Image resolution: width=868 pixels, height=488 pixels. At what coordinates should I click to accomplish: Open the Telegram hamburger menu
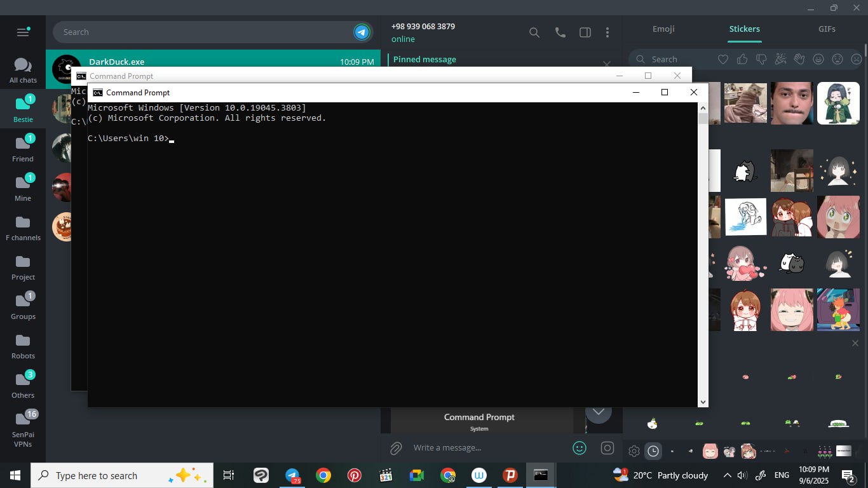click(23, 32)
